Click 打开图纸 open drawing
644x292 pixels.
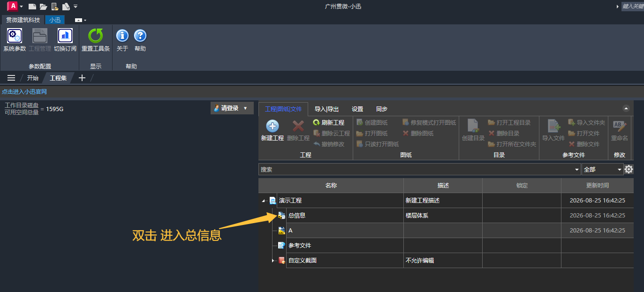click(x=372, y=133)
